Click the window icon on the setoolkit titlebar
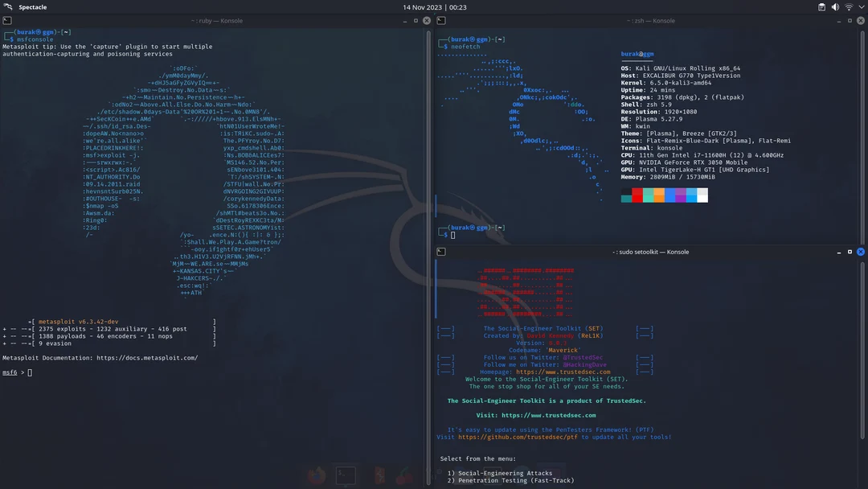 [x=440, y=252]
